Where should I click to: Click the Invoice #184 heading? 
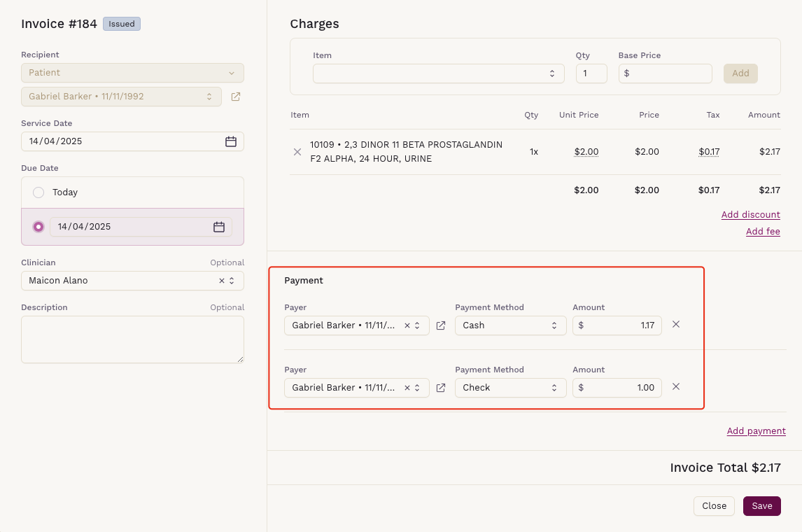coord(59,24)
